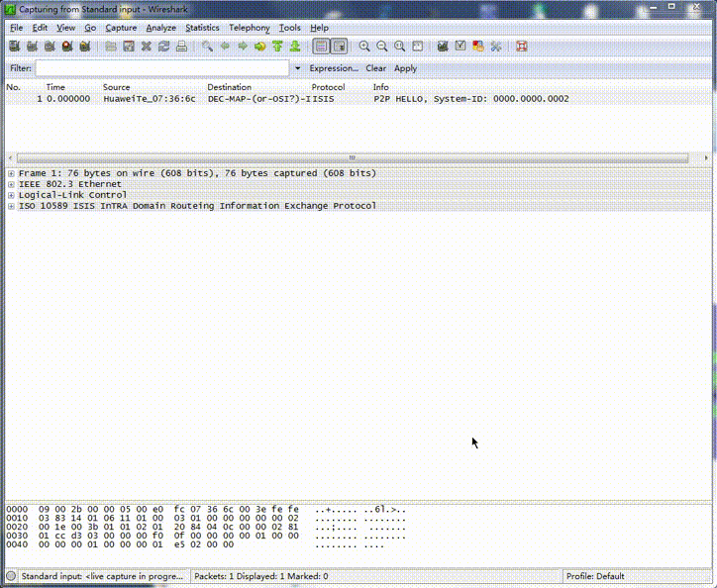This screenshot has height=588, width=717.
Task: Edit coloring rules icon
Action: click(x=478, y=47)
